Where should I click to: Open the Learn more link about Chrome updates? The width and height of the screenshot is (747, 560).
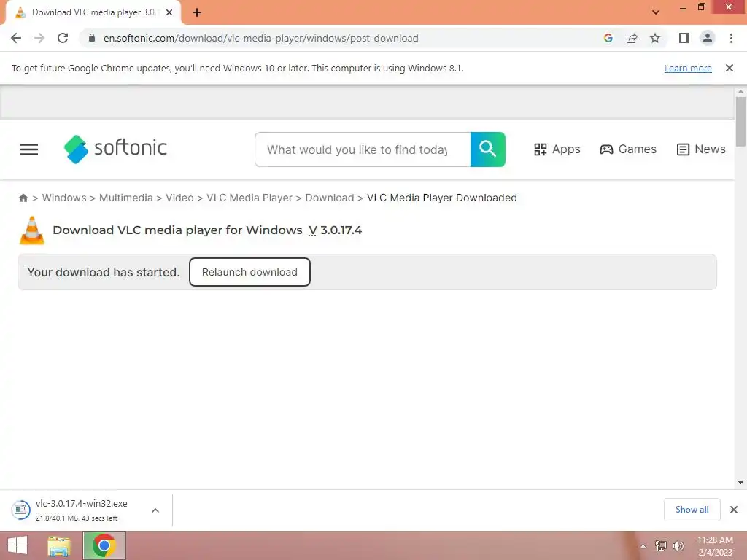[688, 68]
